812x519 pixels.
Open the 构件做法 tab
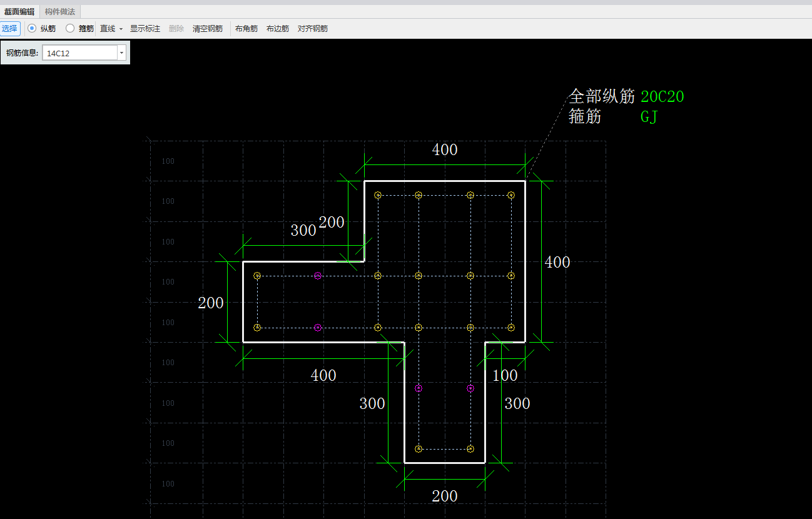60,12
